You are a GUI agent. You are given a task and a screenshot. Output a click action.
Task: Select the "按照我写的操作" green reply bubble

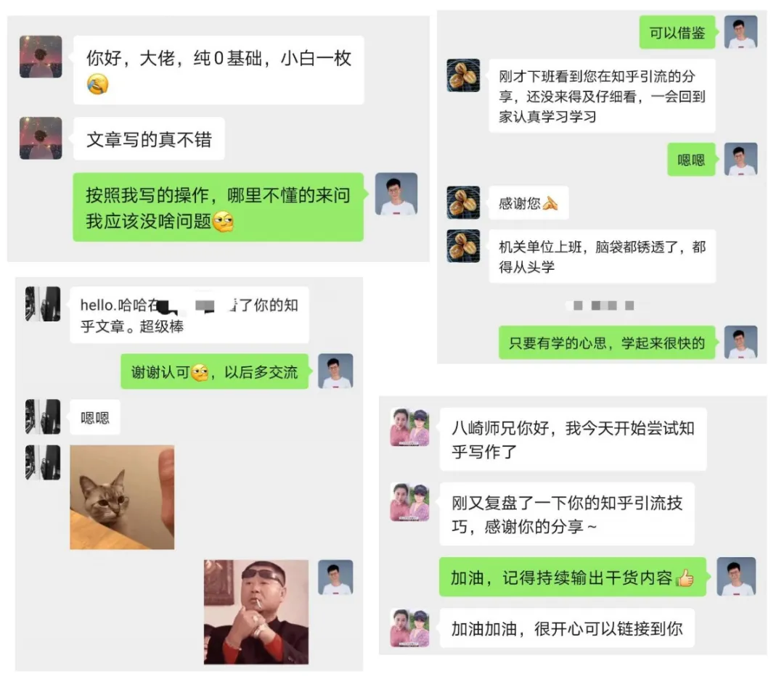(218, 208)
